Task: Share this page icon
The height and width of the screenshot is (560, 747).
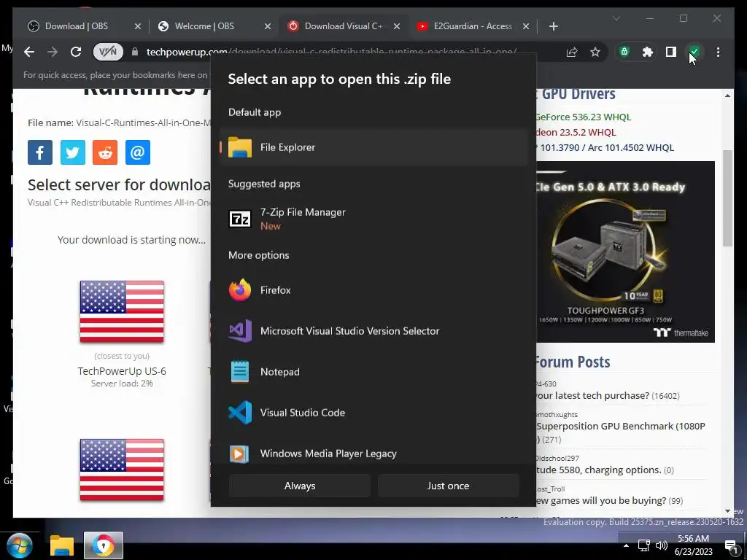Action: [x=572, y=52]
